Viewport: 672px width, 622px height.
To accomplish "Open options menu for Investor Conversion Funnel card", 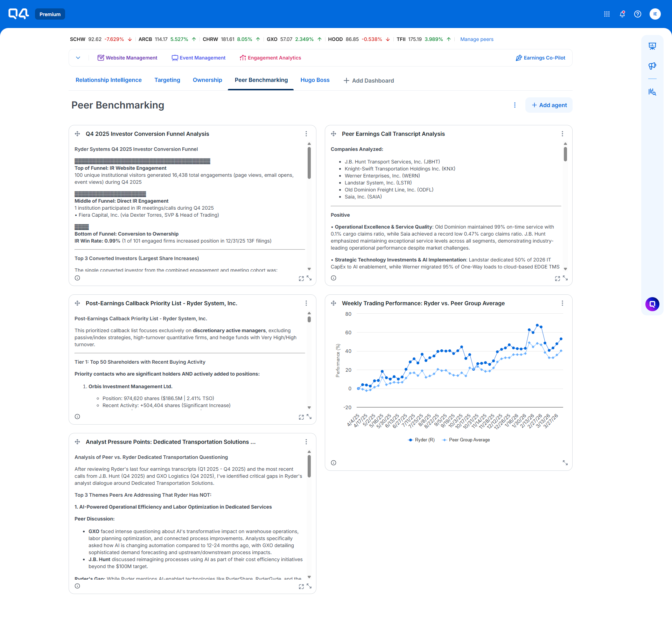I will pyautogui.click(x=306, y=134).
